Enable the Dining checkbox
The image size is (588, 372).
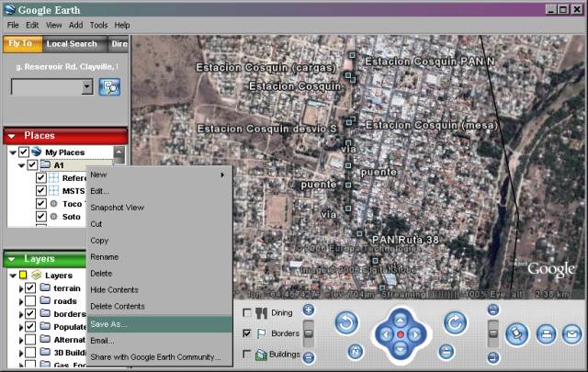(247, 313)
